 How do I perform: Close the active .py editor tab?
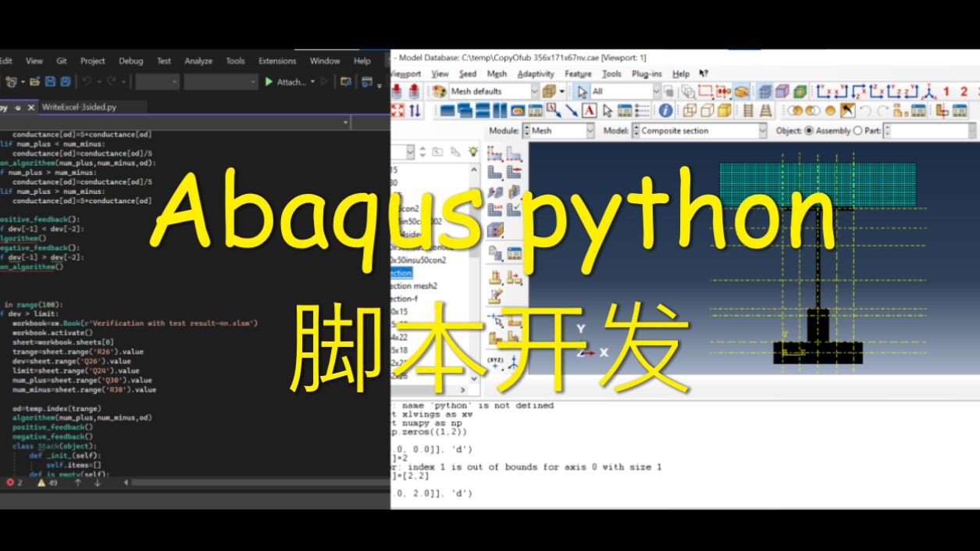click(x=31, y=107)
